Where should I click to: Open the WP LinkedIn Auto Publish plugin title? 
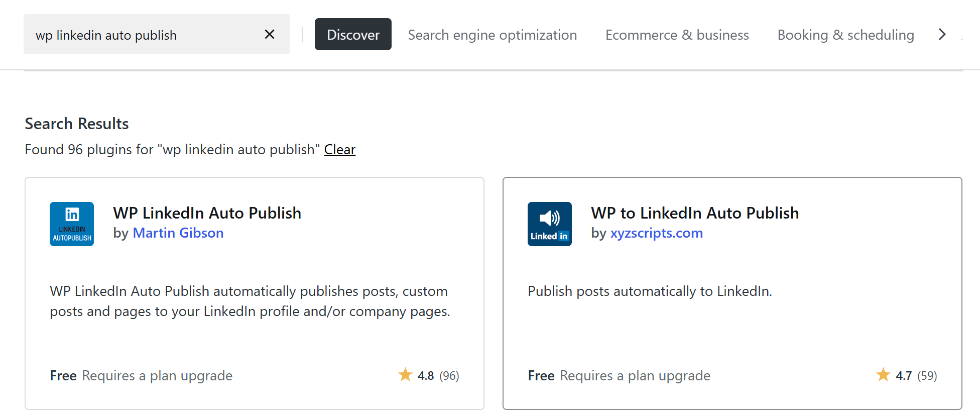(207, 213)
